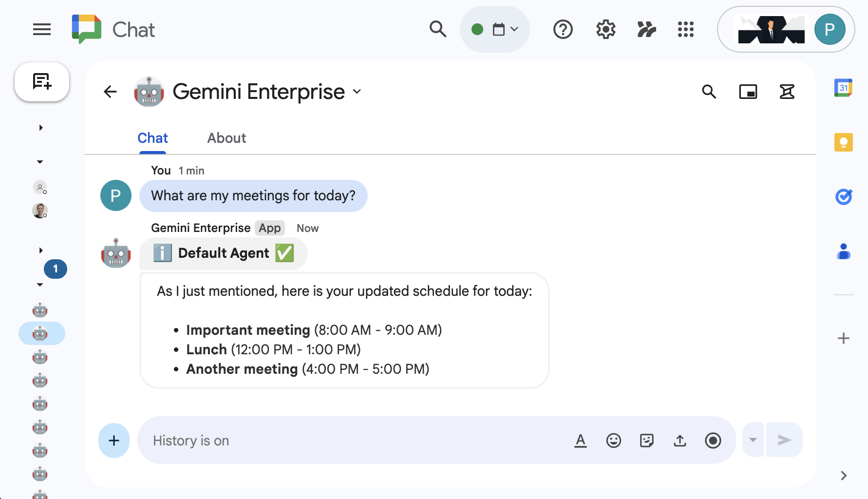Image resolution: width=868 pixels, height=499 pixels.
Task: Open the active status dropdown
Action: [494, 30]
